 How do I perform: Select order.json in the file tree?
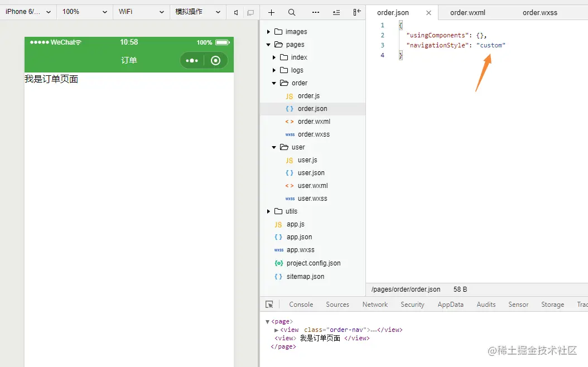click(312, 109)
